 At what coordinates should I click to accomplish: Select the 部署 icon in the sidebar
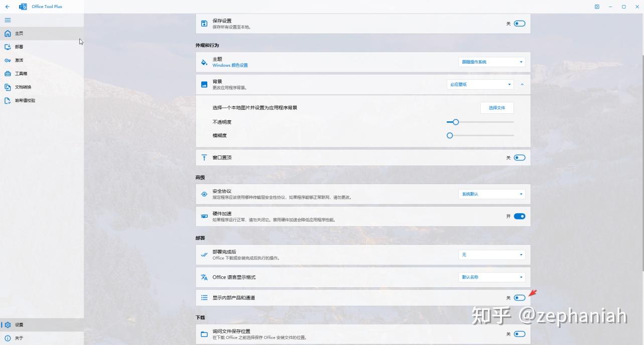coord(8,47)
